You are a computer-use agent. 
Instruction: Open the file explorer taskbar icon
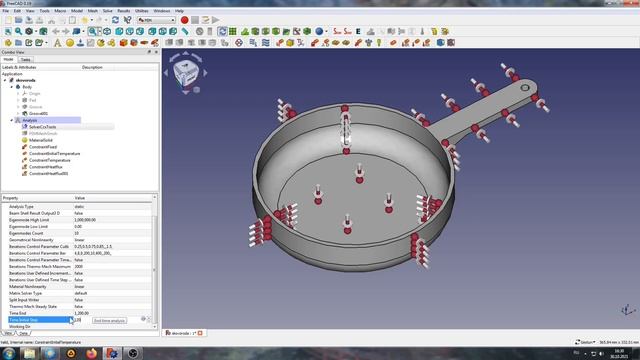pyautogui.click(x=29, y=353)
